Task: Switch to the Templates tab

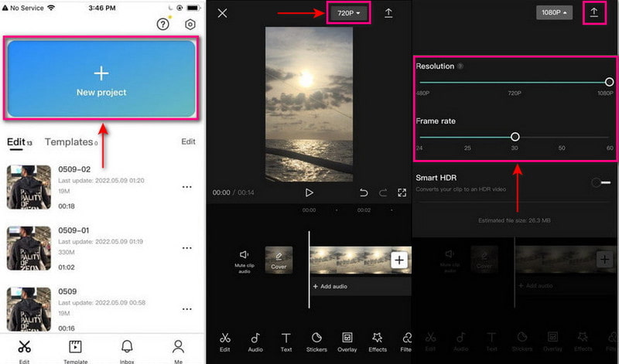Action: (71, 142)
